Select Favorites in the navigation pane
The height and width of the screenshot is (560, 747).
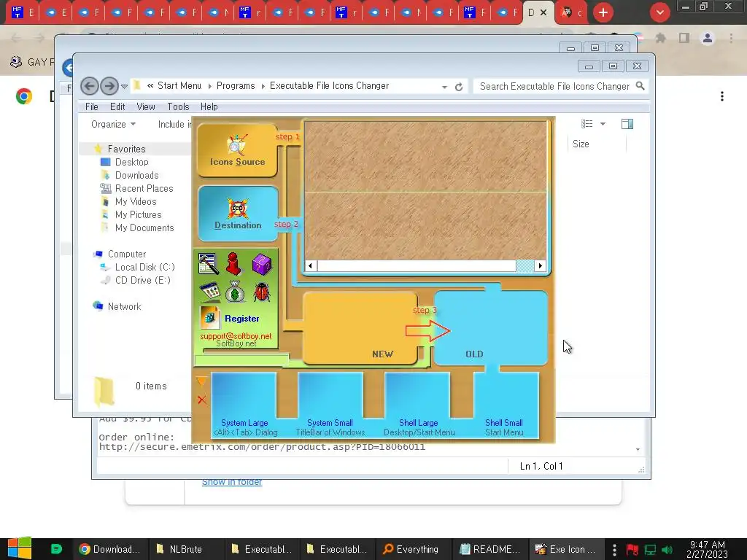coord(126,149)
